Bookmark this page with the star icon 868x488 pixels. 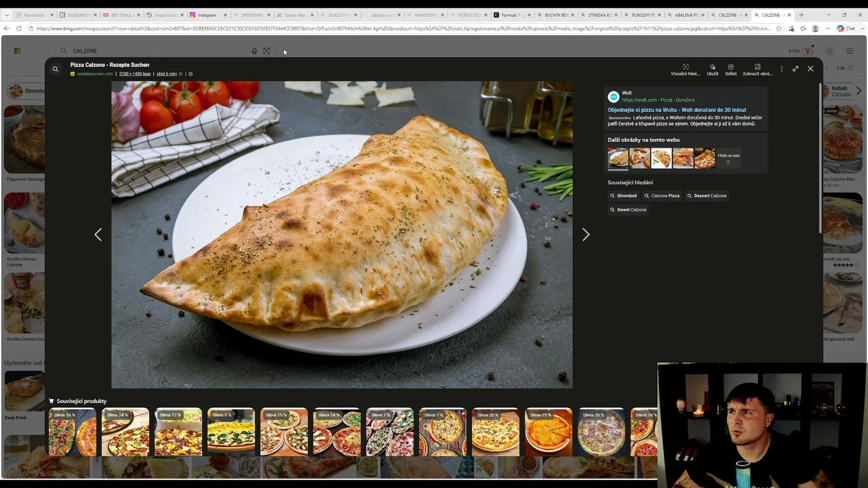pyautogui.click(x=778, y=28)
